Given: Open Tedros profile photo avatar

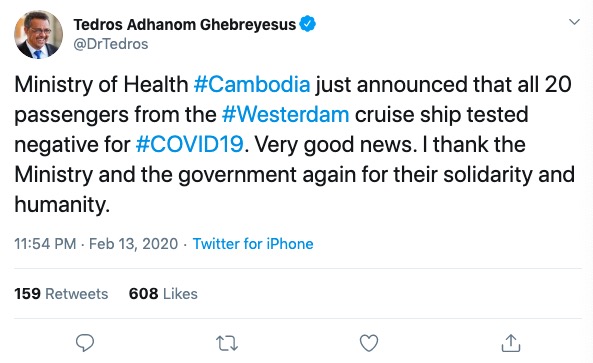Looking at the screenshot, I should point(39,34).
